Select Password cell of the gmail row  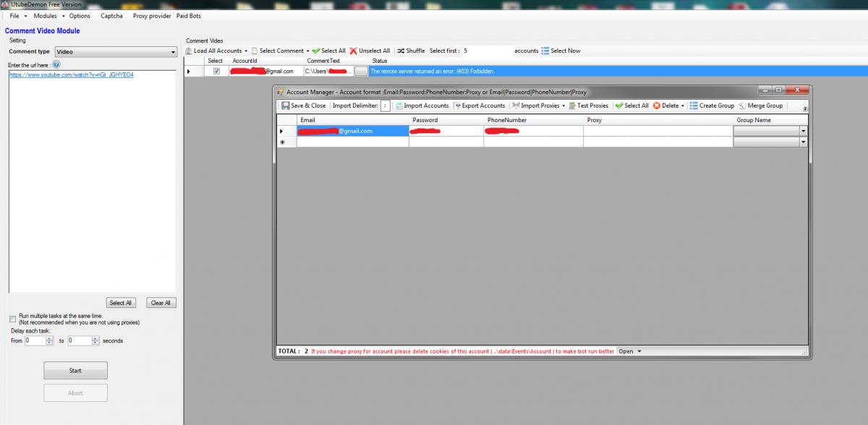[x=446, y=131]
